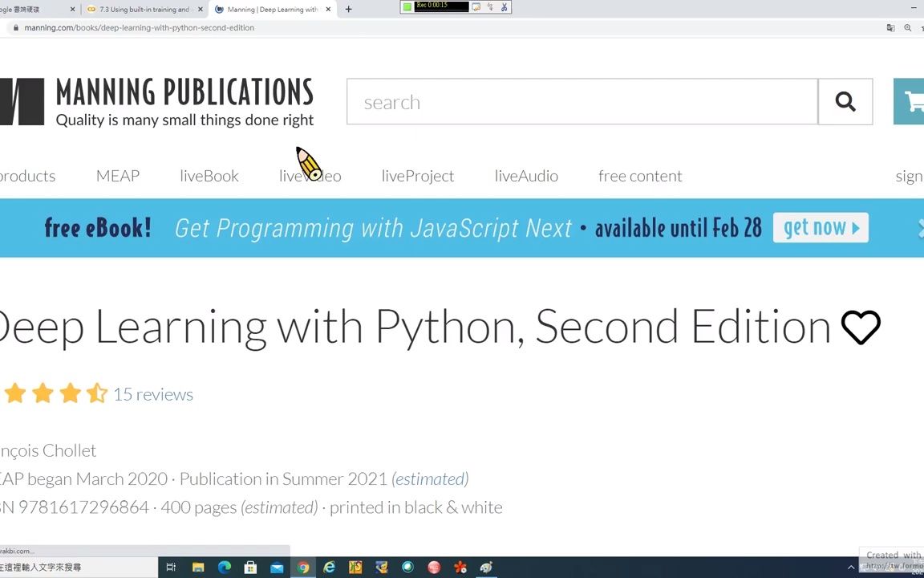This screenshot has height=578, width=924.
Task: Open Chrome from the taskbar
Action: click(303, 568)
